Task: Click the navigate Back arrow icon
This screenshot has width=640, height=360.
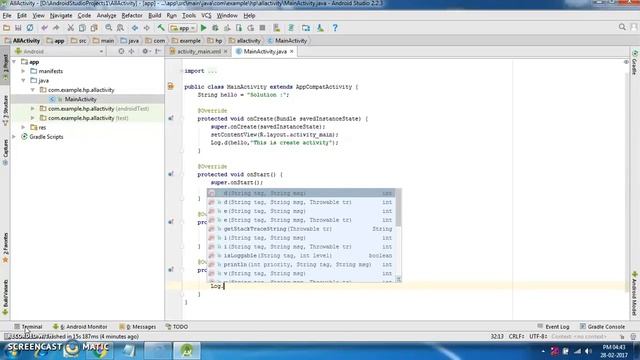Action: coord(135,28)
